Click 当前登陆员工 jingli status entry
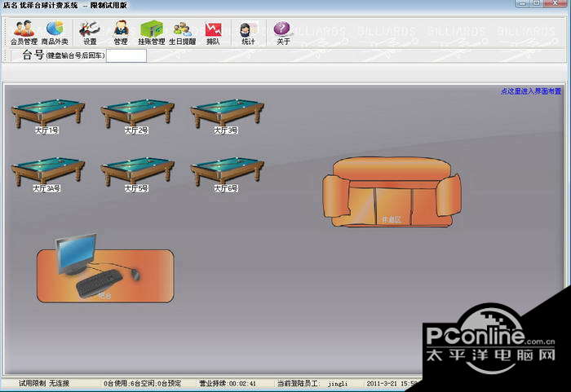571x392 pixels. tap(312, 383)
